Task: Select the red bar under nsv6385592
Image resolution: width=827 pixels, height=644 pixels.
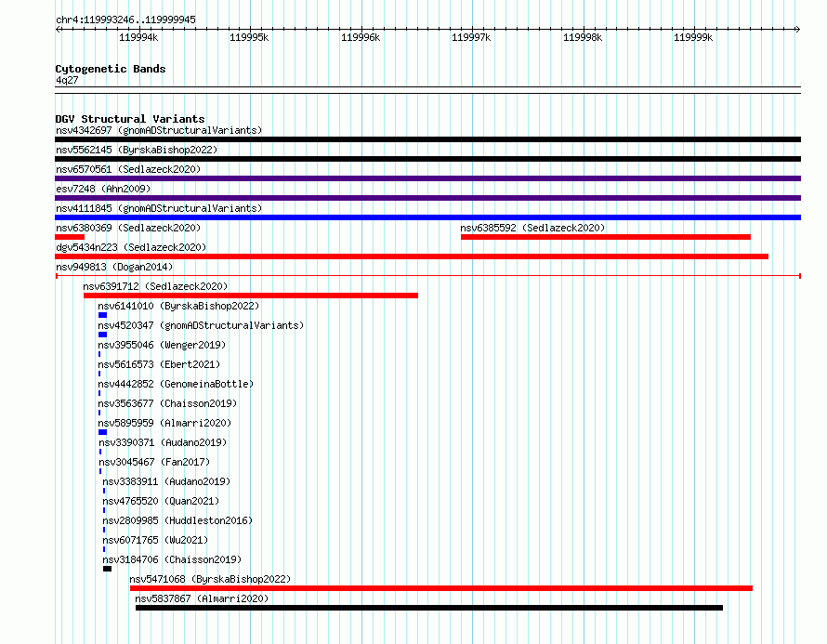Action: coord(606,237)
